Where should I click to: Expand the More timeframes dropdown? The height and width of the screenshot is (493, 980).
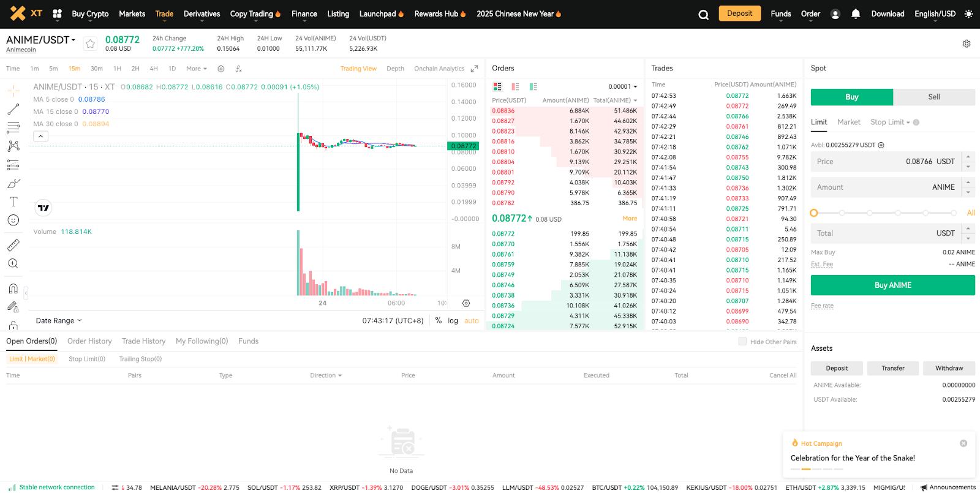197,69
